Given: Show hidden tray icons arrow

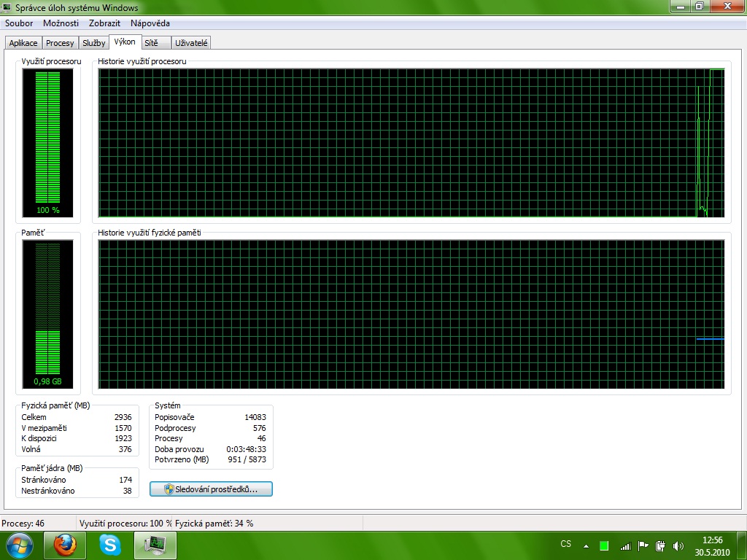Looking at the screenshot, I should [585, 545].
